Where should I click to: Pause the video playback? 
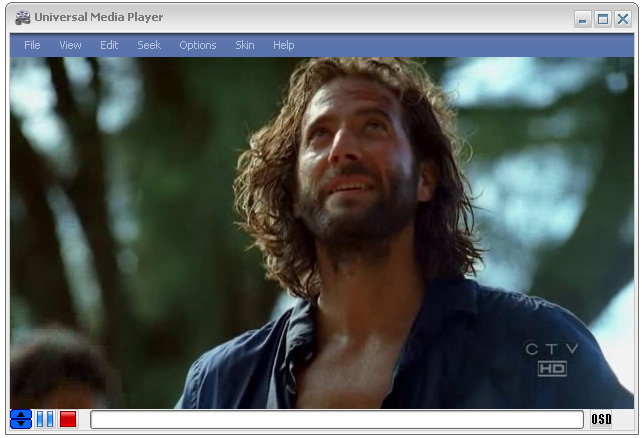(45, 419)
